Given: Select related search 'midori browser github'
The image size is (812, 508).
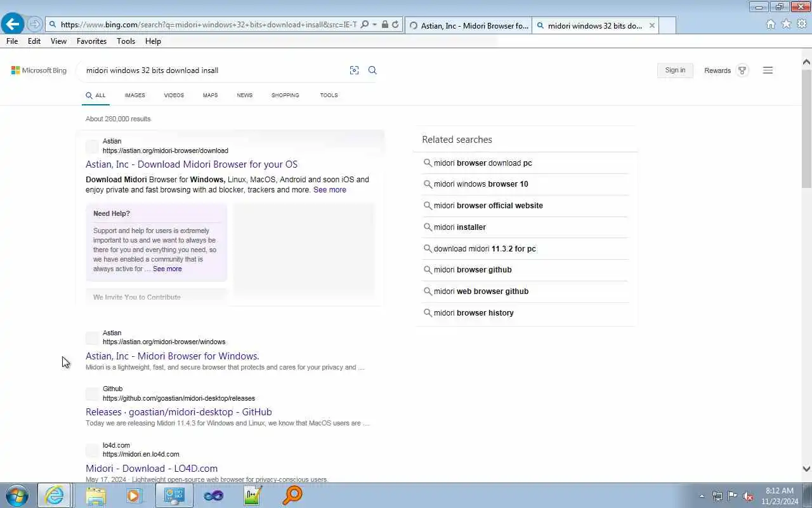Looking at the screenshot, I should pyautogui.click(x=473, y=270).
